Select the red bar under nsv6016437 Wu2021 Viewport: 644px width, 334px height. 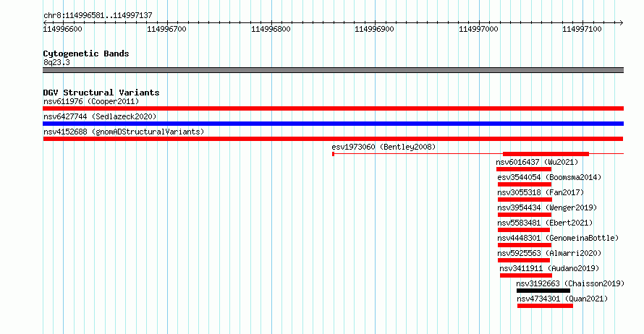[524, 169]
